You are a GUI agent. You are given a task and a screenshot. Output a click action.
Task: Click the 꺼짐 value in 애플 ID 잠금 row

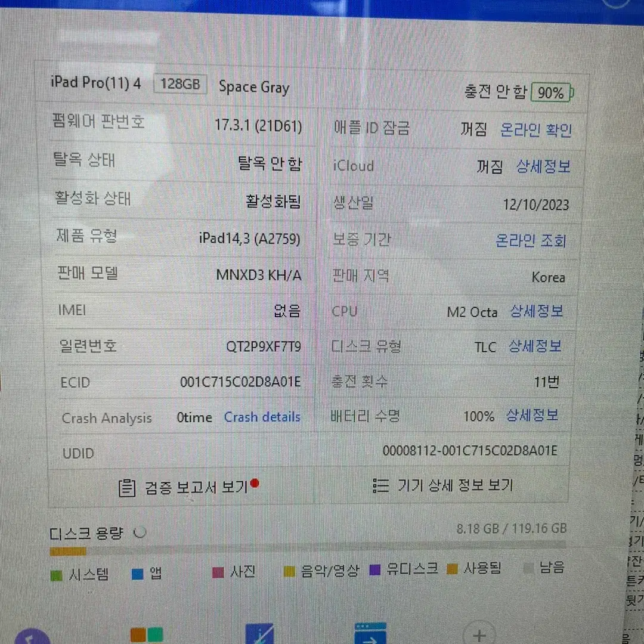(x=473, y=129)
